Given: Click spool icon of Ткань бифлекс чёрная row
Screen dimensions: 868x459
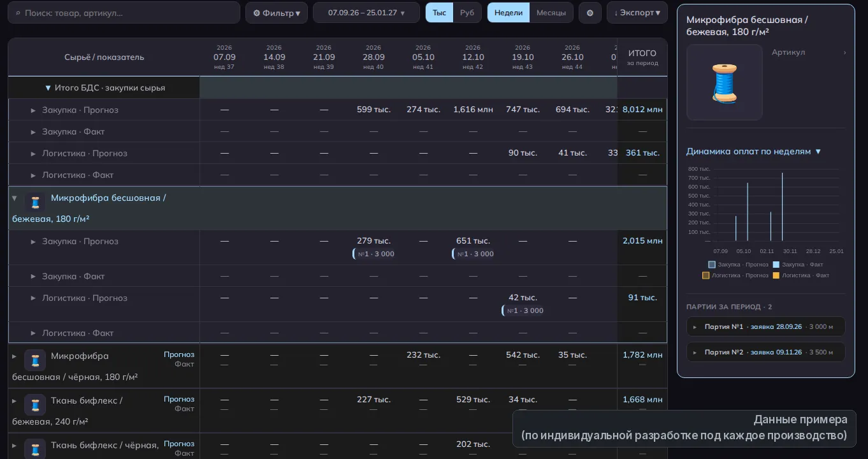Looking at the screenshot, I should [x=35, y=449].
